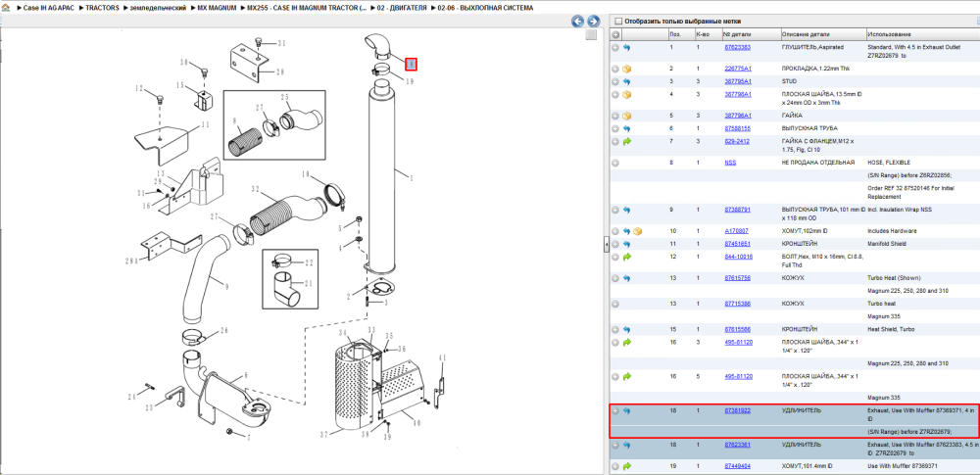
Task: Open part number link 87623383
Action: pyautogui.click(x=738, y=47)
